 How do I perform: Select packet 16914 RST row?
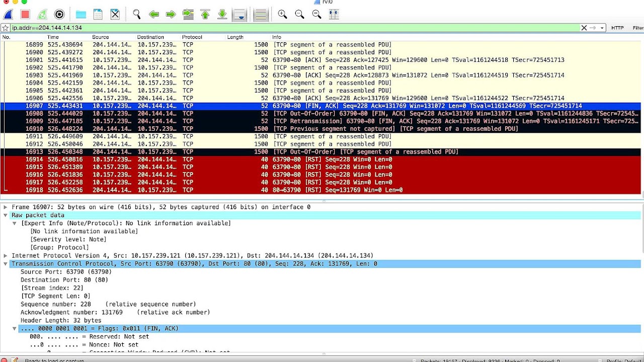click(x=320, y=159)
